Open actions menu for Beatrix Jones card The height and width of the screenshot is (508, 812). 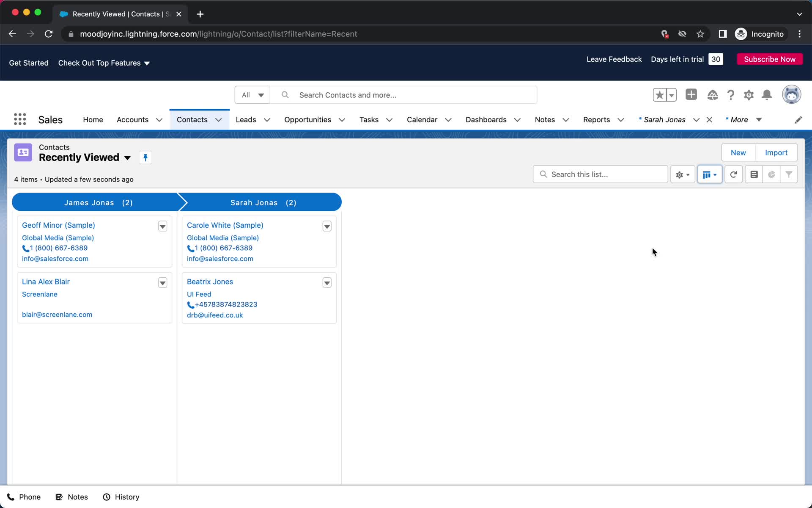(327, 283)
